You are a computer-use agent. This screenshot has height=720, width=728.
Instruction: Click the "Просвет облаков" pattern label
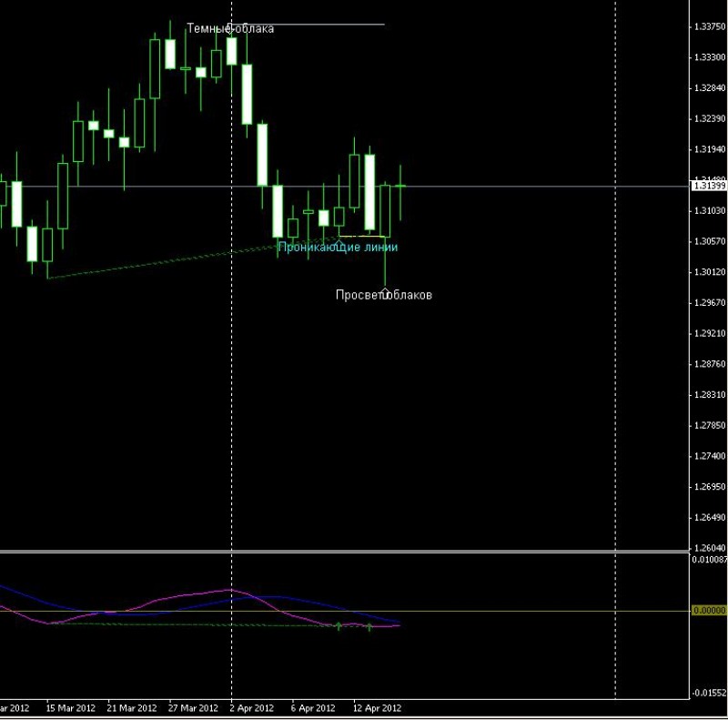pyautogui.click(x=383, y=295)
